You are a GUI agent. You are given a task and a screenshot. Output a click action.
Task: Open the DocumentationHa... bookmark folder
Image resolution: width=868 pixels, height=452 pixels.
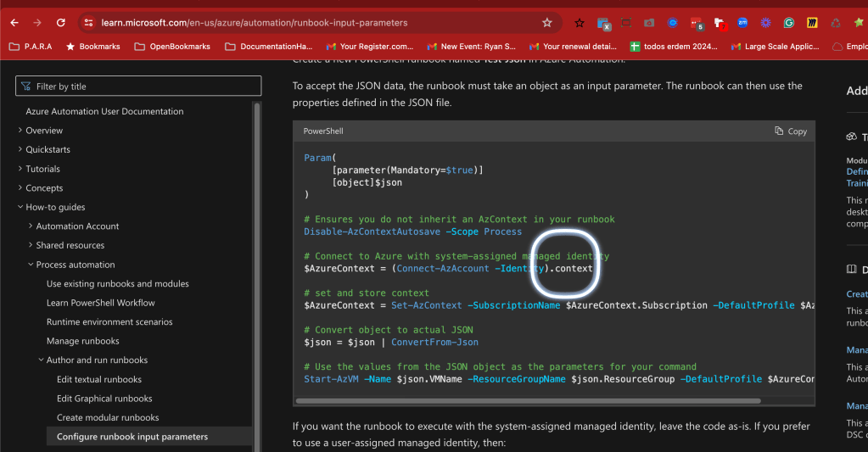(268, 47)
